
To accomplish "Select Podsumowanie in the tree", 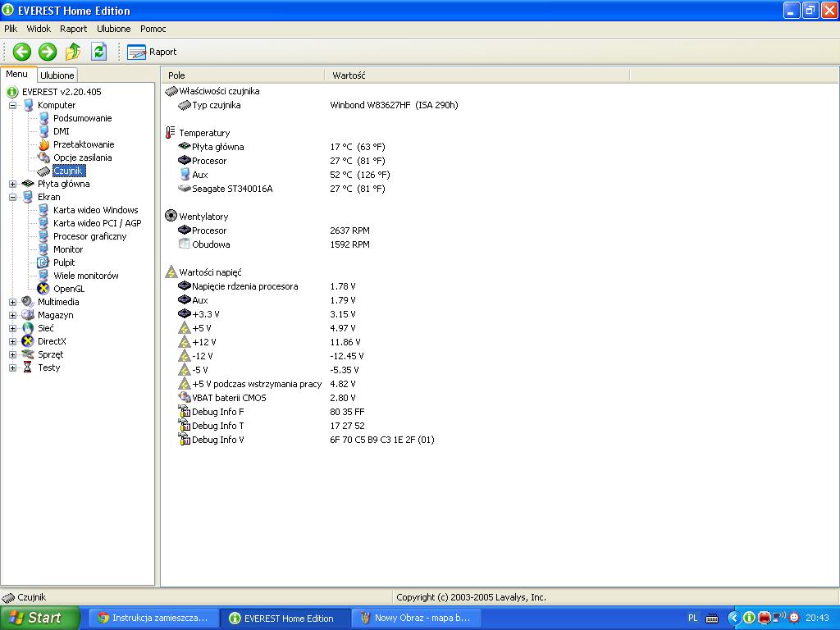I will coord(83,118).
